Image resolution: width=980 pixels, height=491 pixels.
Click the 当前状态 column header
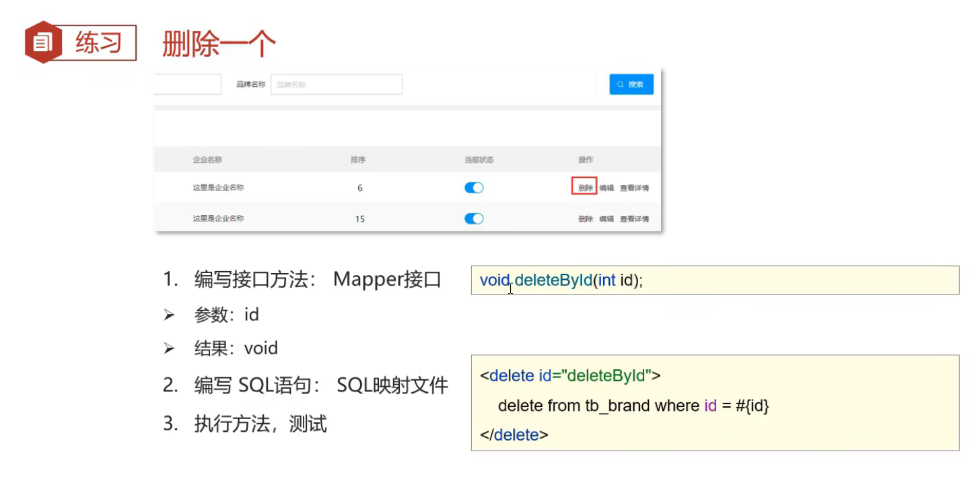point(479,160)
